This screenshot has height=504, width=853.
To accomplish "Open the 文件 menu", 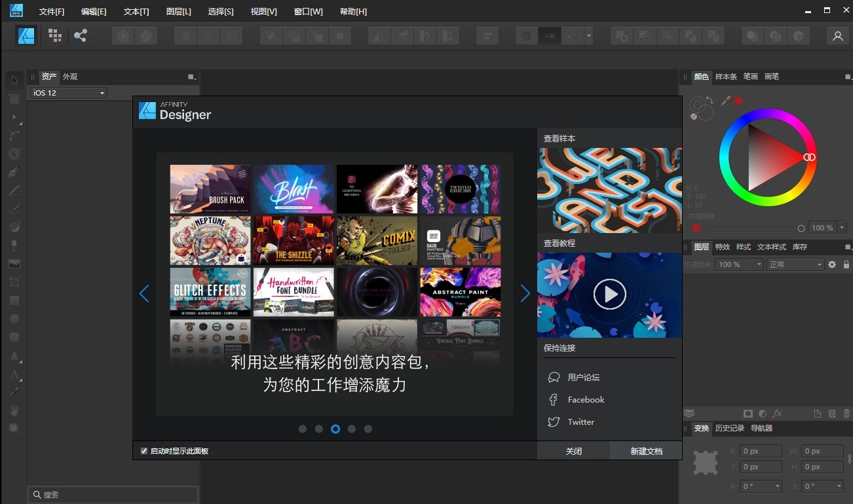I will pyautogui.click(x=52, y=12).
